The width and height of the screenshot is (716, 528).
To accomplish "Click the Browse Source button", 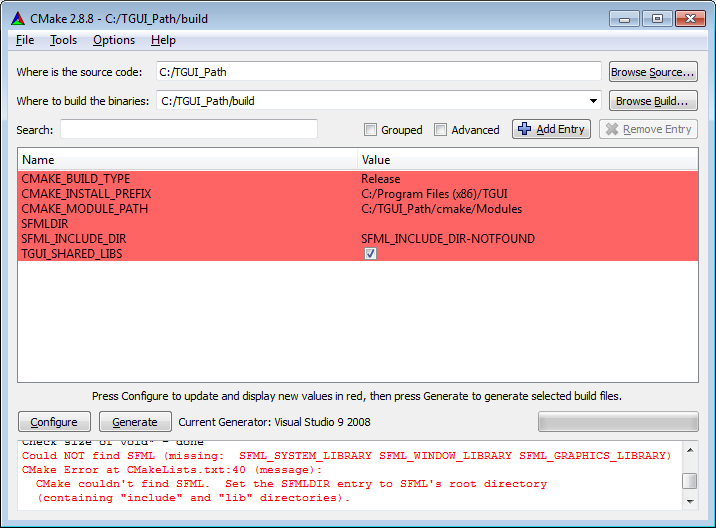I will click(x=653, y=72).
